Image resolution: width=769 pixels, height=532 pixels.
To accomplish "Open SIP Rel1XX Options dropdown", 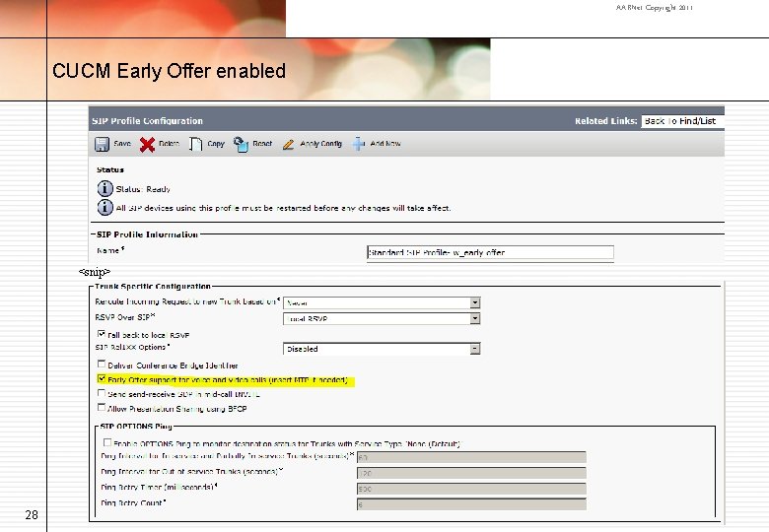I will click(382, 349).
